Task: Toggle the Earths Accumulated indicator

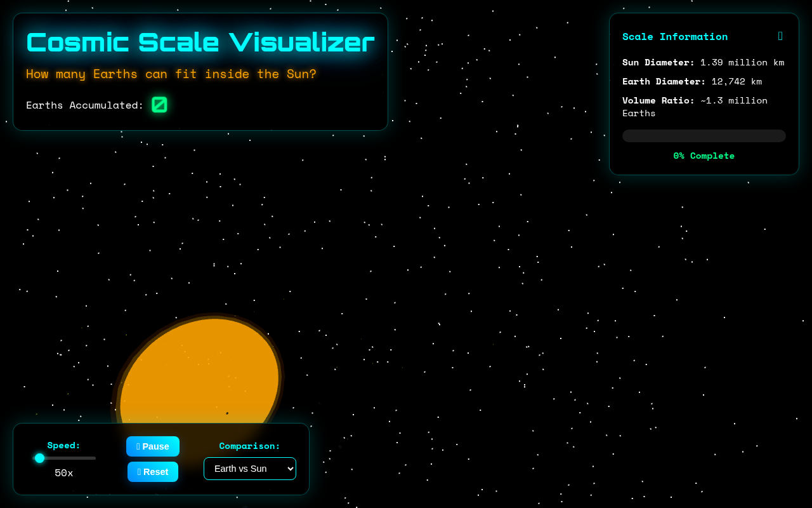Action: [159, 104]
